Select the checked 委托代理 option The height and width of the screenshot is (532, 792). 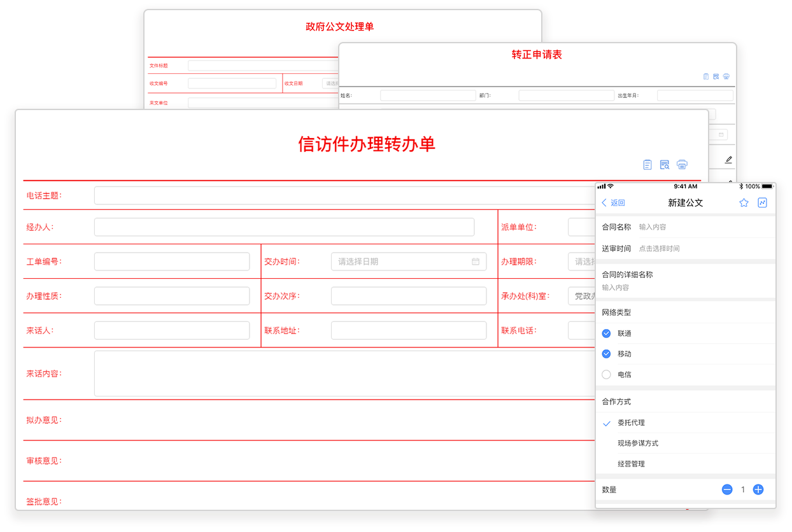[x=631, y=423]
